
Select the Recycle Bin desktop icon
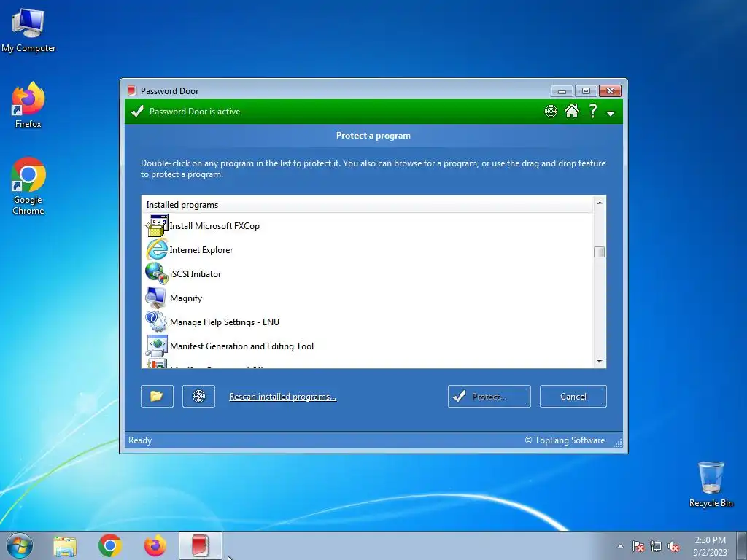[x=711, y=485]
